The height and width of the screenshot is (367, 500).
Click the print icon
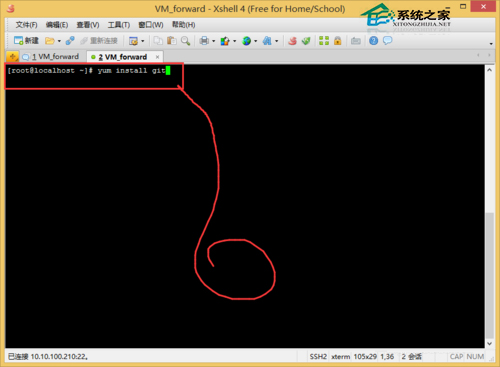pos(204,41)
